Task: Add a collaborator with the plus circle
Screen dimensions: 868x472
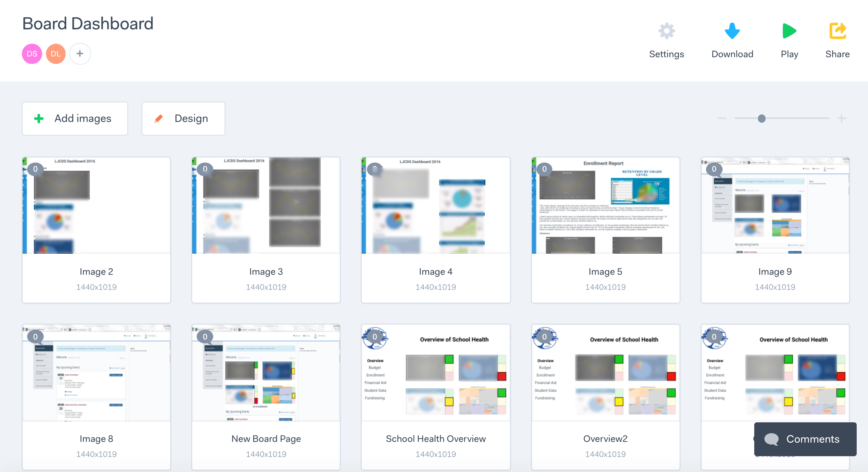Action: 80,54
